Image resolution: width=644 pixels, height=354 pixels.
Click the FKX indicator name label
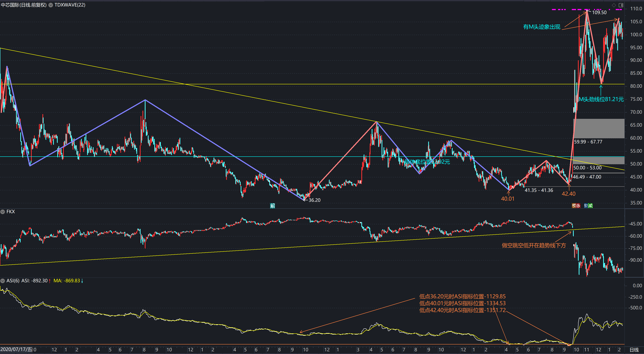[11, 212]
